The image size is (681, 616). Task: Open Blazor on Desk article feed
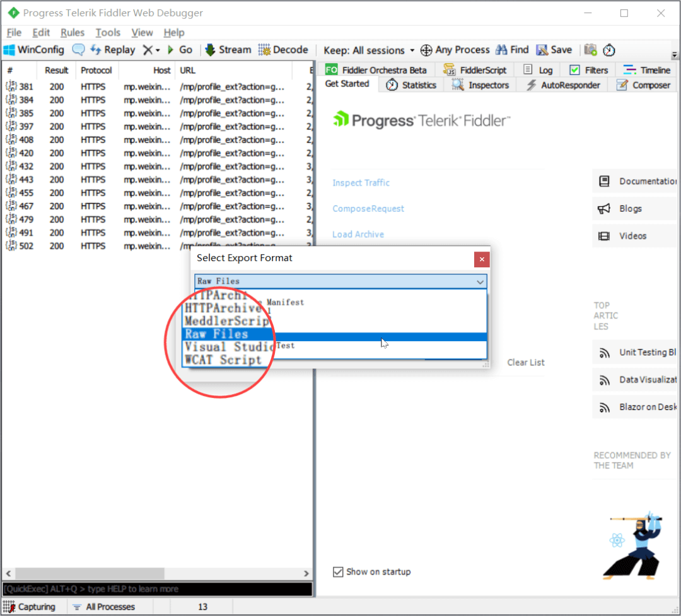tap(635, 407)
